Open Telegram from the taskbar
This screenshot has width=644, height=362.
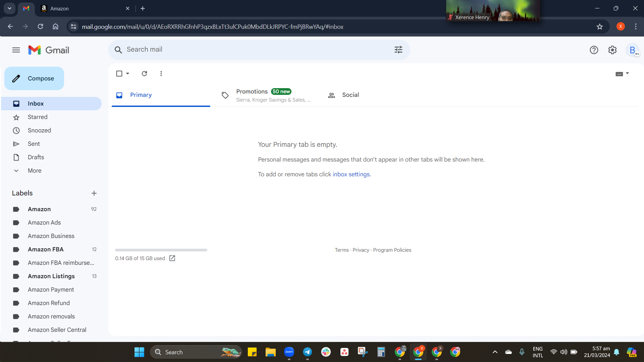(308, 352)
